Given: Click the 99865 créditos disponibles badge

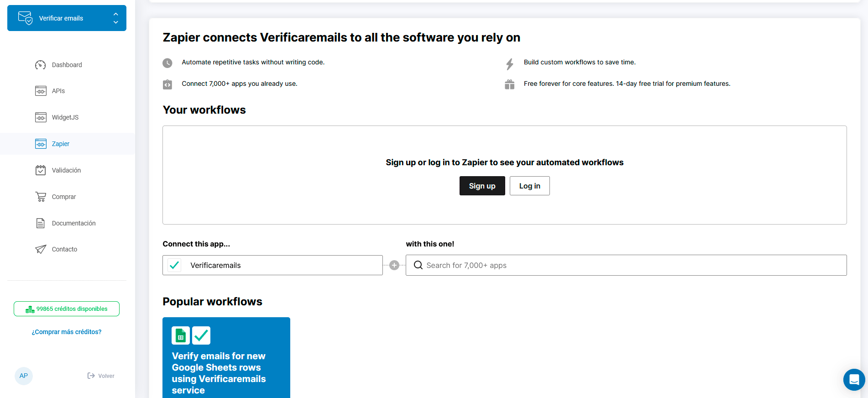Looking at the screenshot, I should (x=67, y=309).
